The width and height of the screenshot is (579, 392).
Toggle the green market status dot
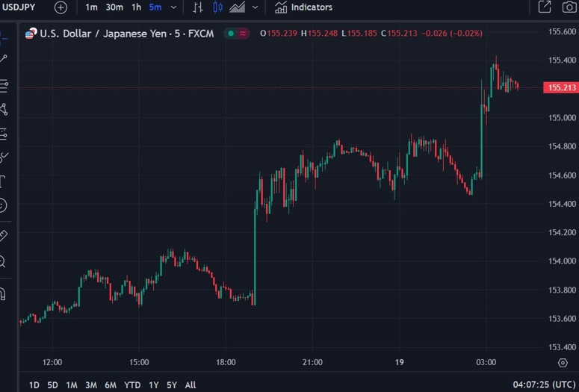(x=231, y=34)
